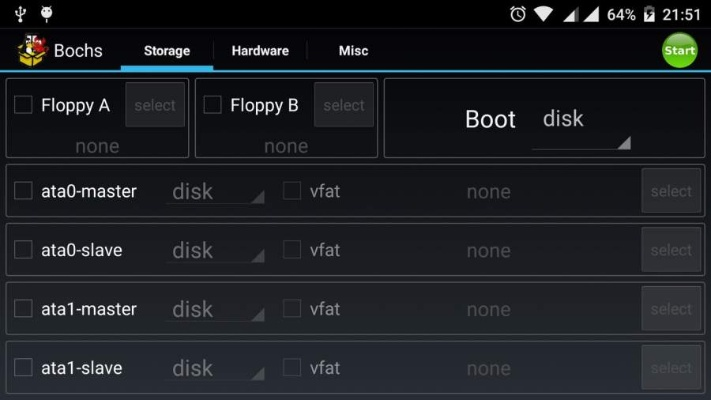Click select button for Floppy A
711x400 pixels.
(x=155, y=105)
